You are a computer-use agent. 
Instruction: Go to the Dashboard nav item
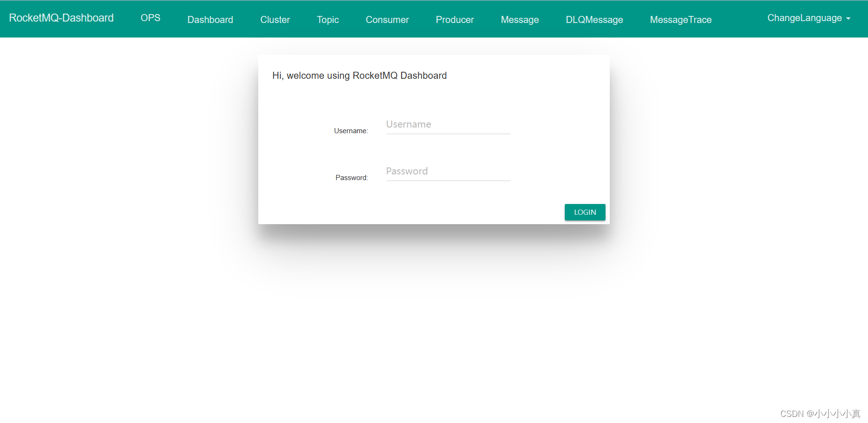tap(210, 20)
